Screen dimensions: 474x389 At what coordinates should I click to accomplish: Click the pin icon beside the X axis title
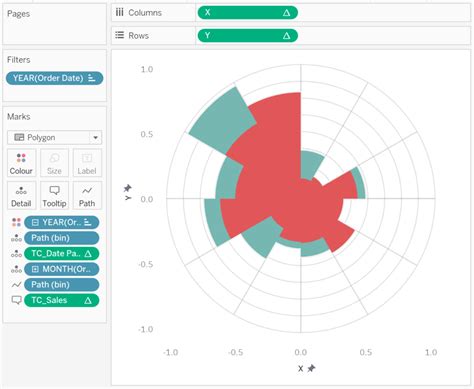(311, 368)
